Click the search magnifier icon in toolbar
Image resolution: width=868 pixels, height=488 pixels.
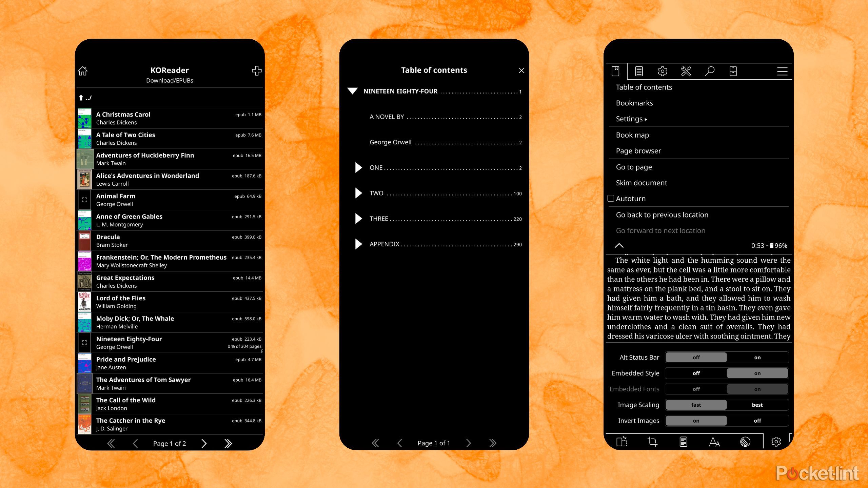(709, 71)
